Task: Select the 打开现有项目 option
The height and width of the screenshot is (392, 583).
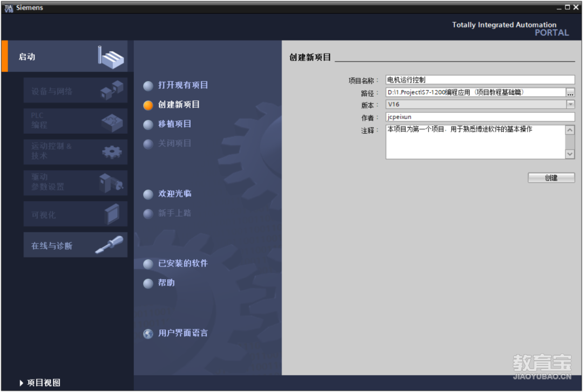Action: 182,85
